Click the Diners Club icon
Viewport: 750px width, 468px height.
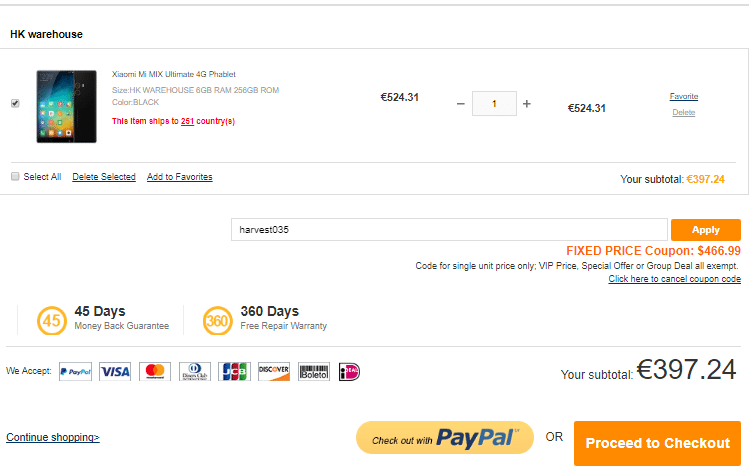(x=195, y=372)
